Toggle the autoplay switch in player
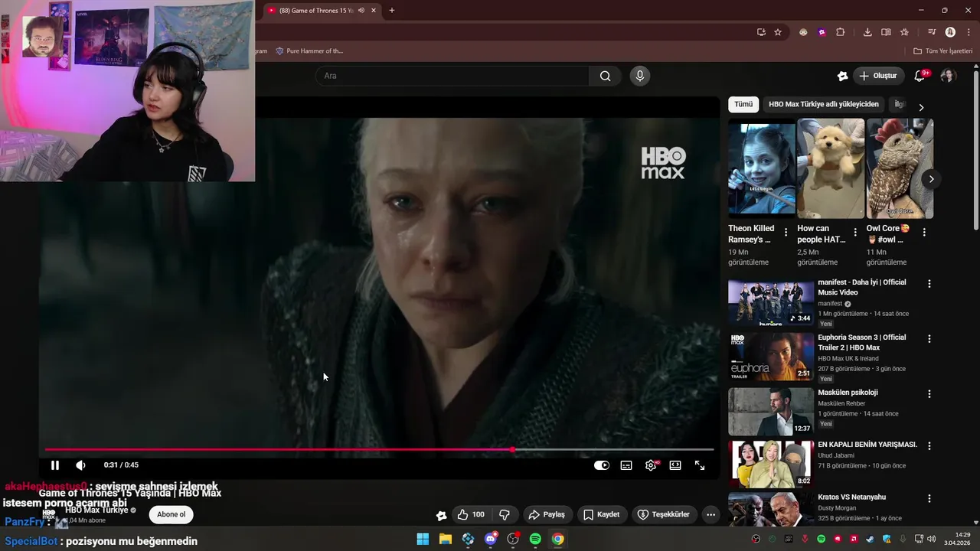Viewport: 980px width, 551px height. (x=602, y=465)
